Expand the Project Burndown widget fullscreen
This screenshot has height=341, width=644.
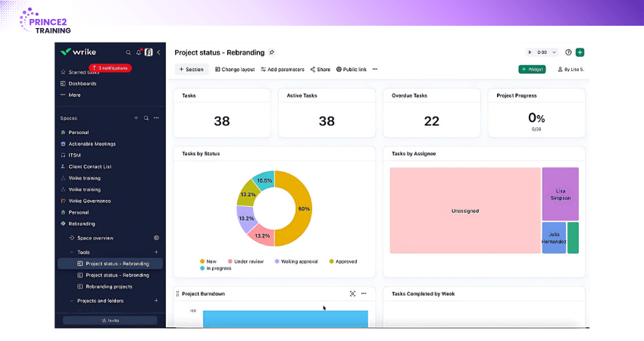click(x=352, y=293)
